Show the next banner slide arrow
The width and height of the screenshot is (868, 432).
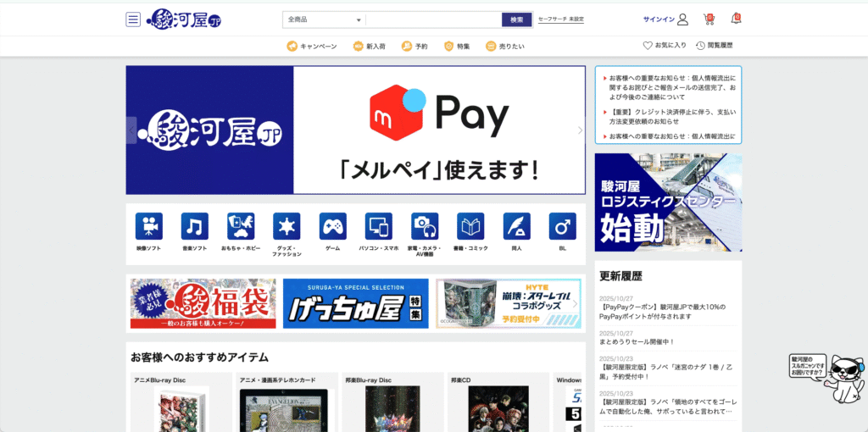click(580, 130)
